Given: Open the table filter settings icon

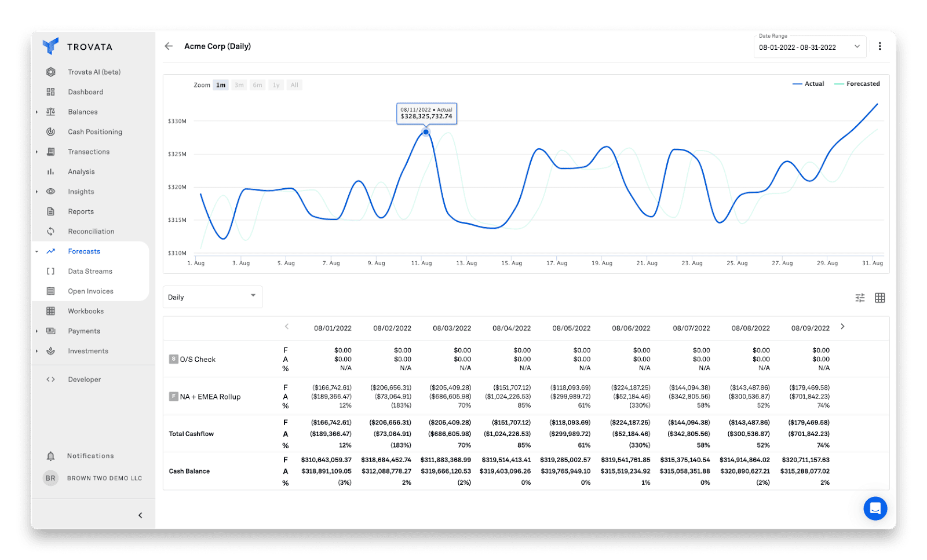Looking at the screenshot, I should pyautogui.click(x=860, y=297).
